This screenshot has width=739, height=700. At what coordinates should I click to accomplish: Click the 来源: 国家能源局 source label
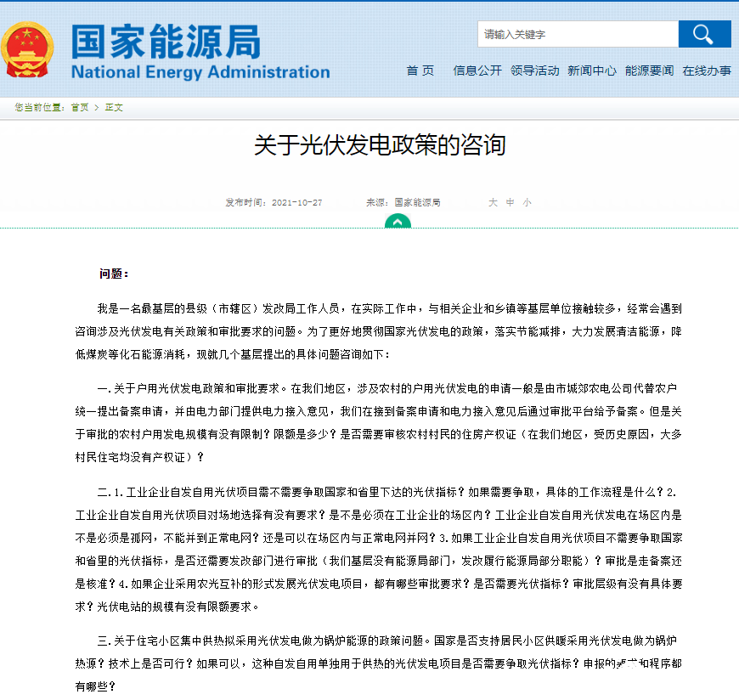click(403, 203)
